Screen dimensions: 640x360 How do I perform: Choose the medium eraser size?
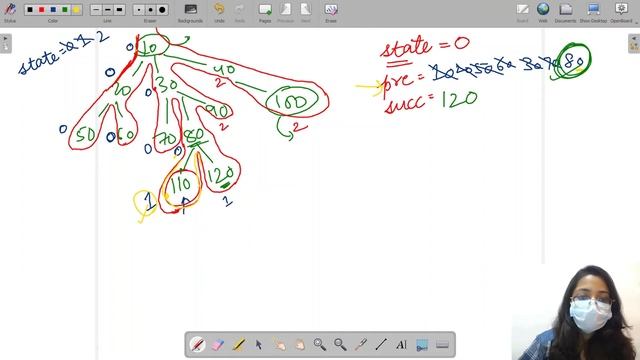pyautogui.click(x=151, y=9)
